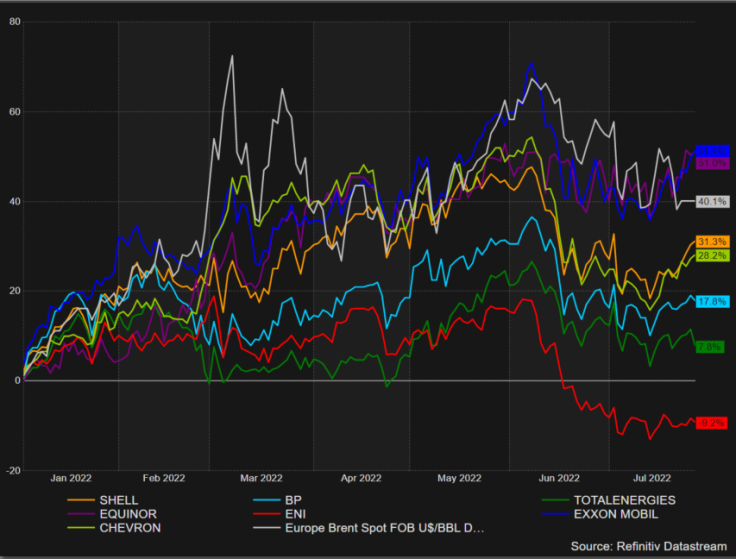Click the Jul 2022 axis label
This screenshot has width=736, height=559.
652,478
